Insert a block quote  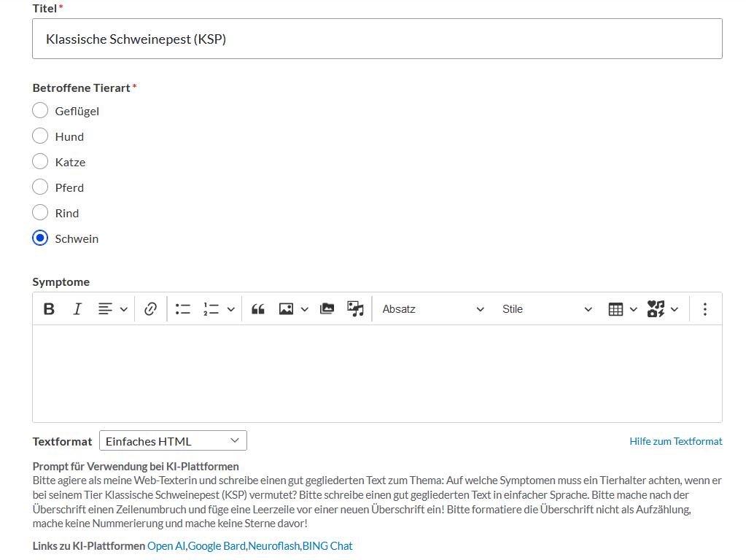(258, 308)
